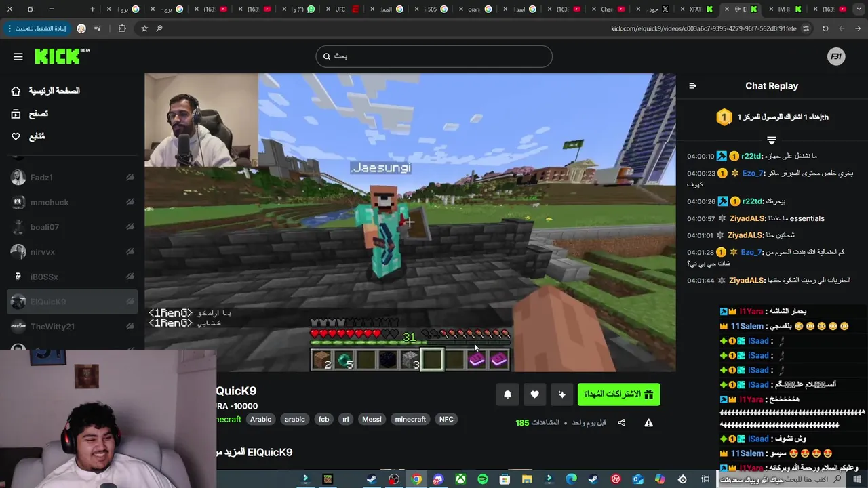Click the address bar URL kick.com/elquick9
The image size is (868, 488).
point(703,28)
